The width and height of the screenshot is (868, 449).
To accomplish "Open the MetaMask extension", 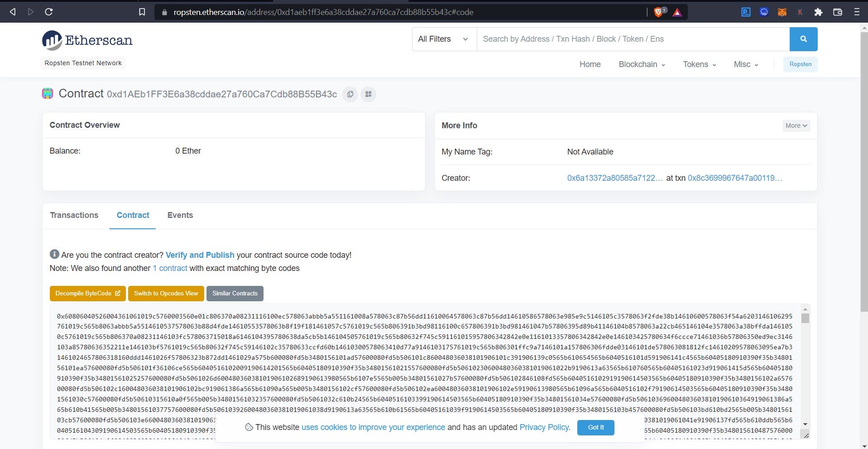I will (782, 12).
